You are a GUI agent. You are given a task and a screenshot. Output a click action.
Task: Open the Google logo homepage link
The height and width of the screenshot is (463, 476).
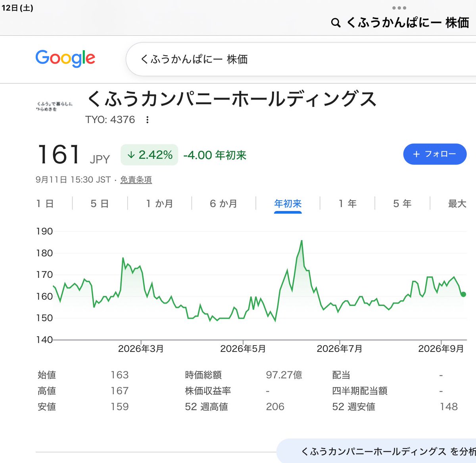(x=65, y=59)
